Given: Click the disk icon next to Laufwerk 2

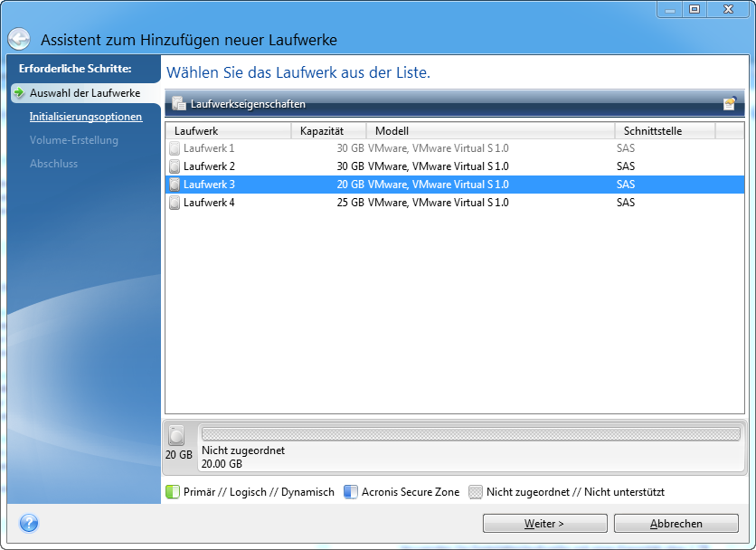Looking at the screenshot, I should point(175,166).
